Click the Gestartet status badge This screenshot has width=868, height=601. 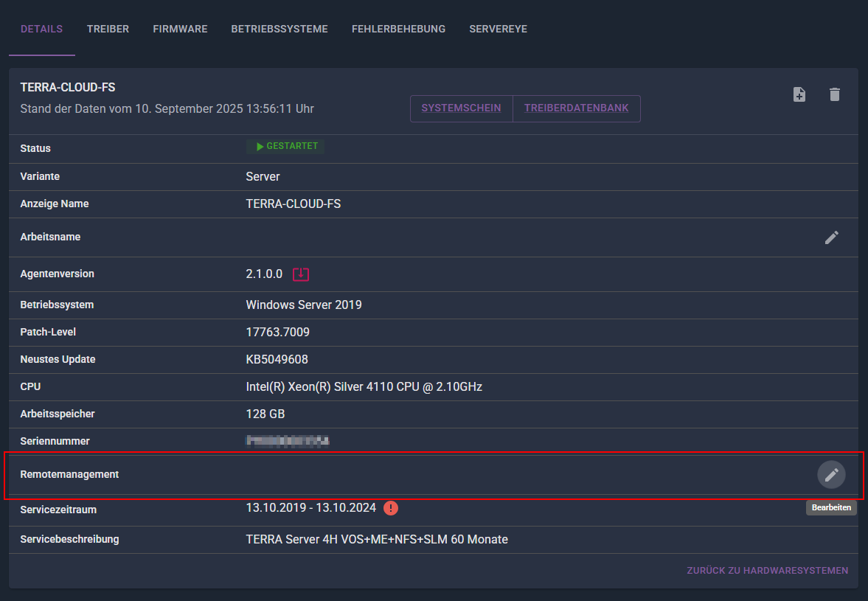(285, 146)
